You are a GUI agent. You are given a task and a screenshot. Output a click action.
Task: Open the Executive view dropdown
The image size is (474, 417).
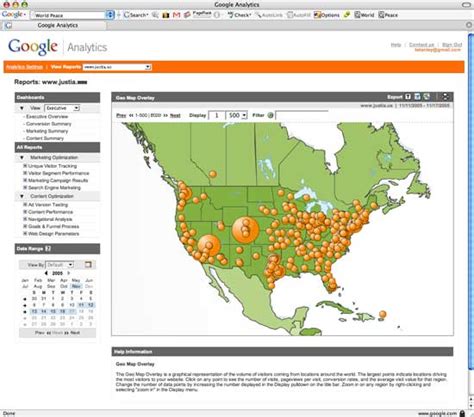coord(62,108)
